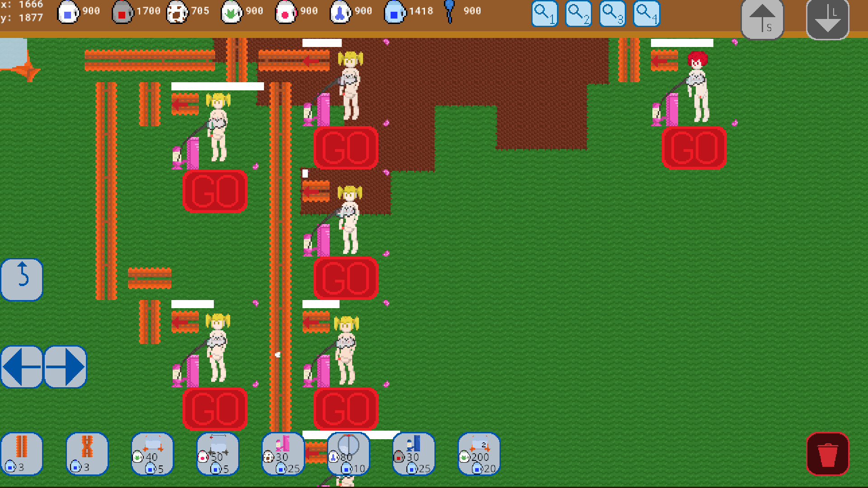Screen dimensions: 868x488
Task: Select the straight rail track tool
Action: point(22,454)
